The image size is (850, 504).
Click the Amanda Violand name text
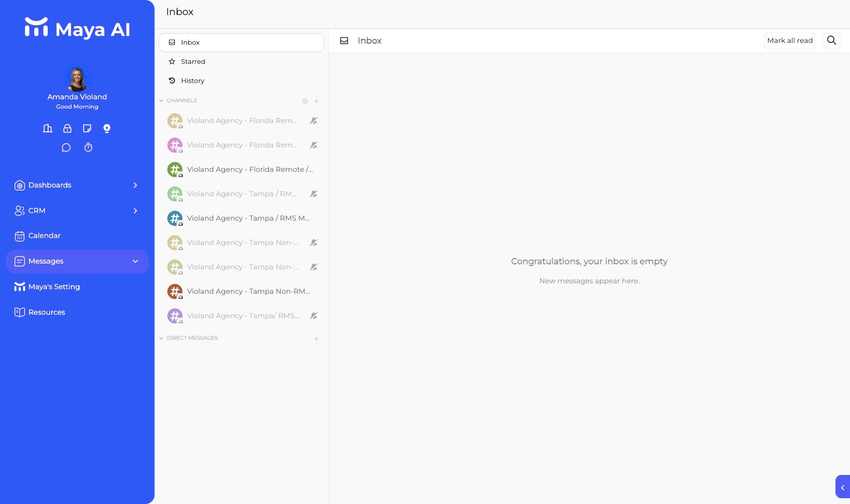[x=77, y=97]
